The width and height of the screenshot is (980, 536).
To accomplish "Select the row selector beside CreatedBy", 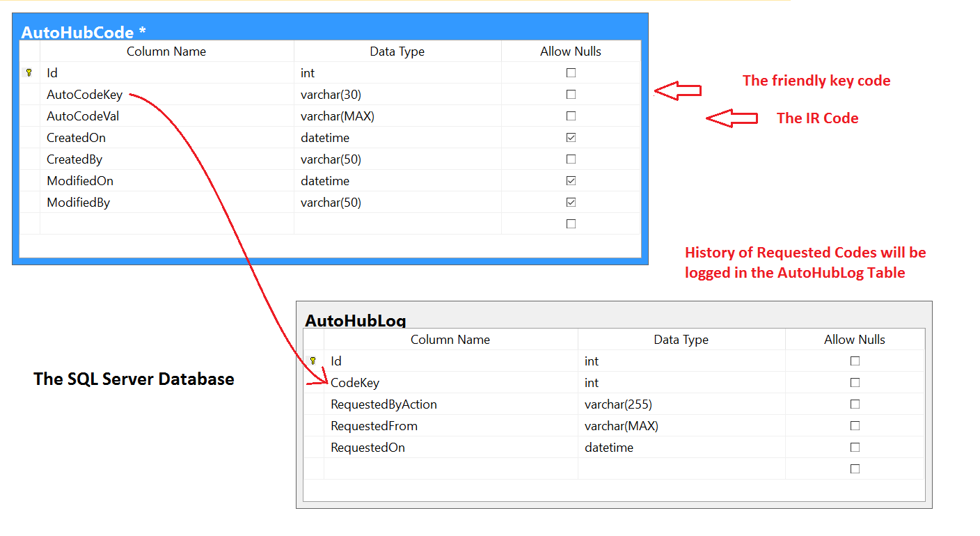I will (x=29, y=159).
